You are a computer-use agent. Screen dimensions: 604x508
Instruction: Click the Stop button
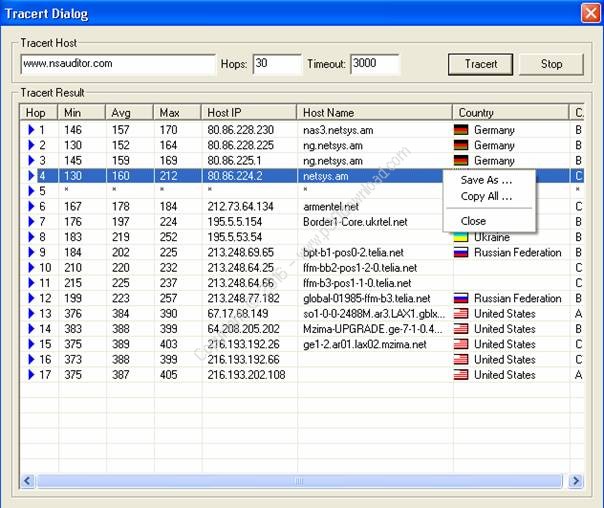[x=551, y=64]
